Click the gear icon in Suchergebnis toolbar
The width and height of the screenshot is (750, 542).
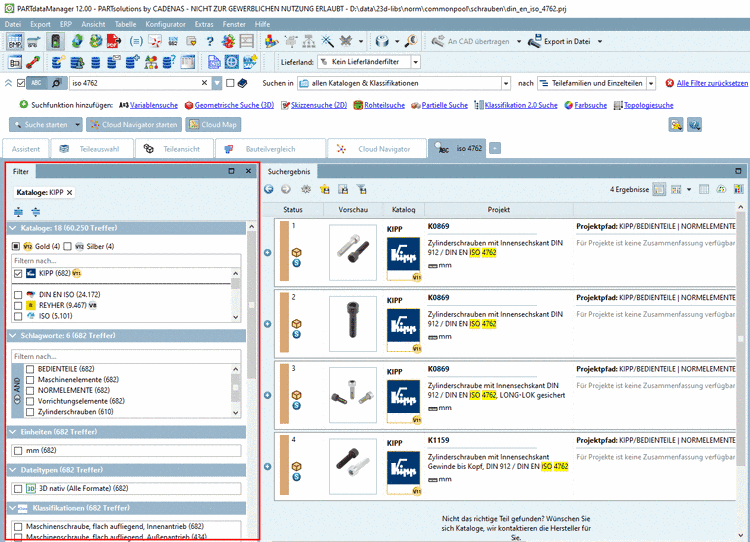click(306, 189)
